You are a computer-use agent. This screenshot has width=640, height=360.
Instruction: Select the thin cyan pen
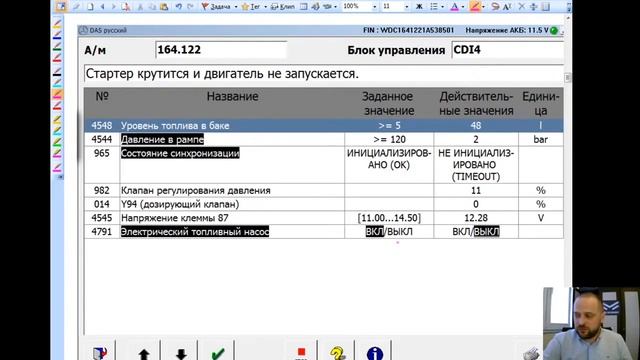(x=57, y=83)
